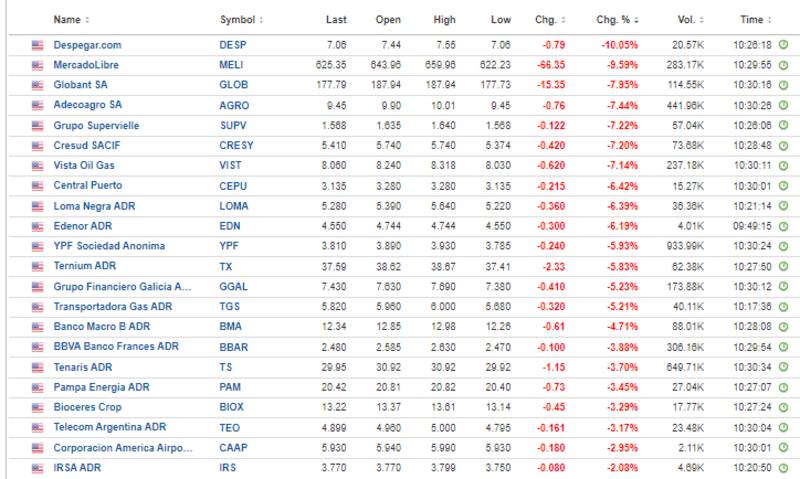Image resolution: width=800 pixels, height=479 pixels.
Task: Click the clock icon for IRSA ADR
Action: (x=783, y=468)
